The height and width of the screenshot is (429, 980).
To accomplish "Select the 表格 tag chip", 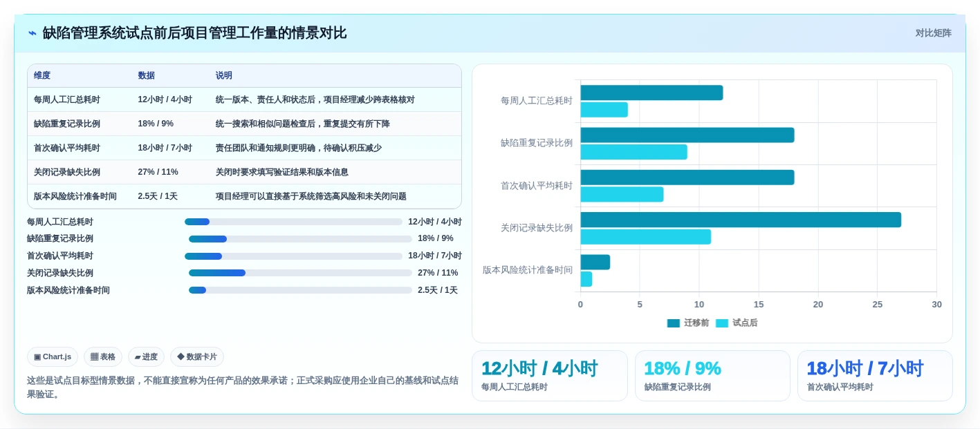I will click(103, 357).
